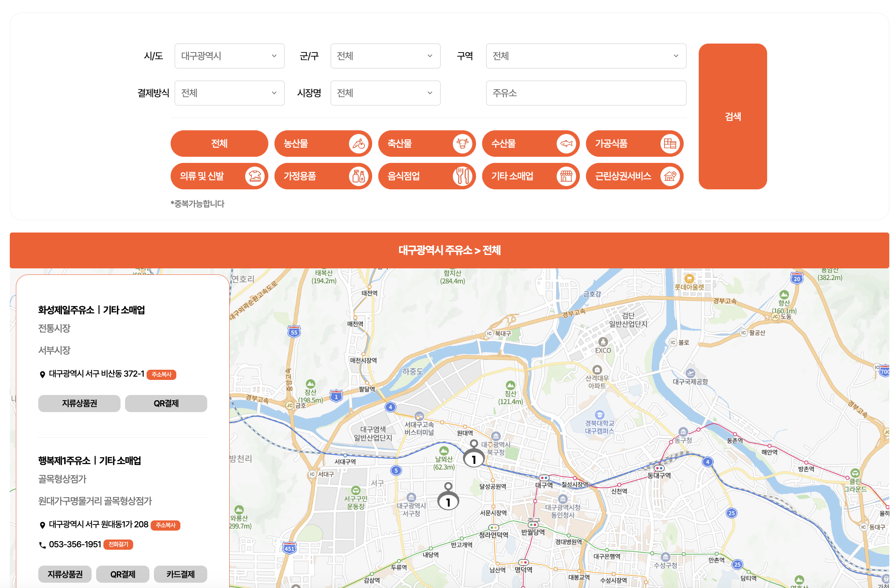Screen dimensions: 895x588
Task: Expand the 군/구 dropdown
Action: [385, 56]
